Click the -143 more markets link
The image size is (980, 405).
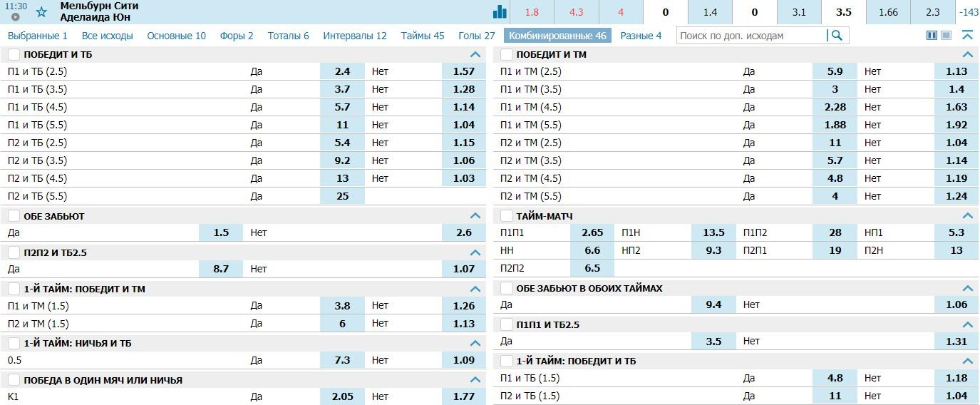[x=969, y=12]
